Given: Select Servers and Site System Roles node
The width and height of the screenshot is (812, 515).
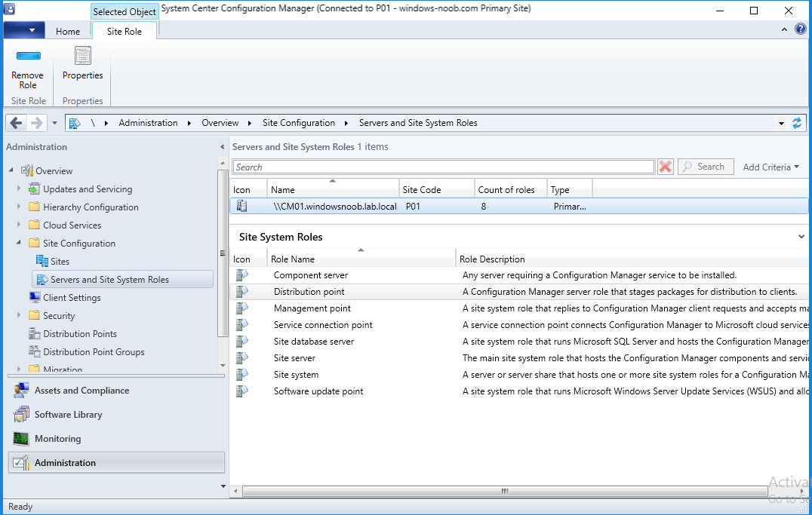Looking at the screenshot, I should [123, 280].
